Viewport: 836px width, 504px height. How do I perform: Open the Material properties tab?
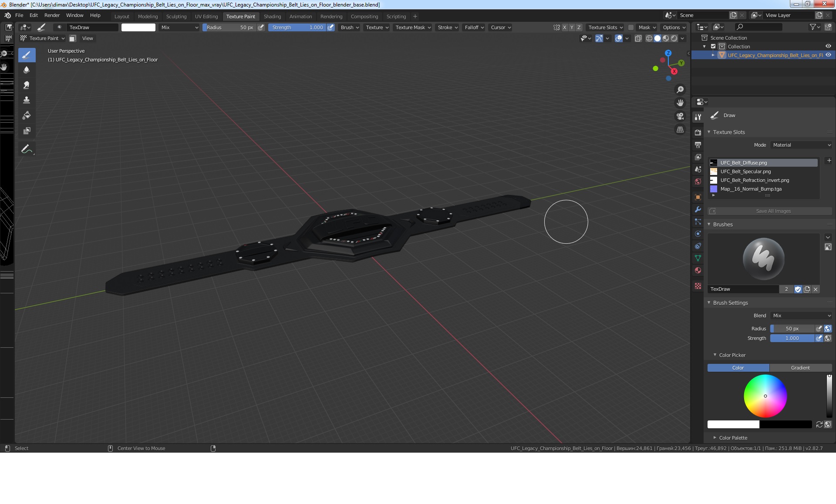[x=698, y=270]
